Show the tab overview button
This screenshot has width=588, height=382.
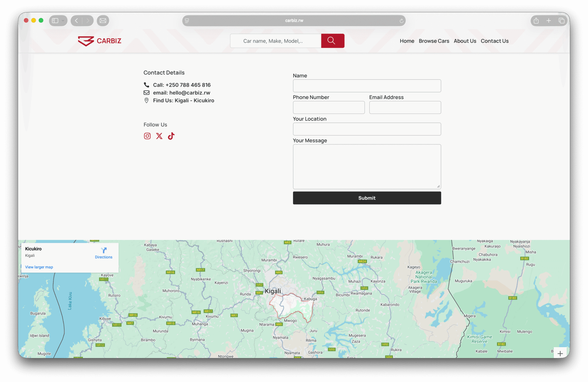point(562,21)
